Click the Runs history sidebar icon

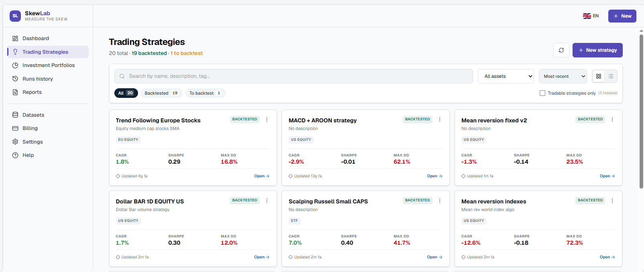[15, 79]
